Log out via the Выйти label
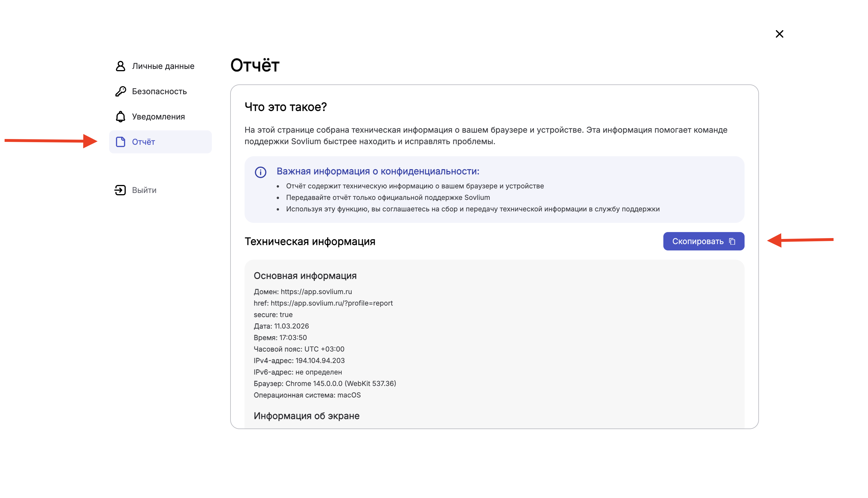 pyautogui.click(x=144, y=190)
